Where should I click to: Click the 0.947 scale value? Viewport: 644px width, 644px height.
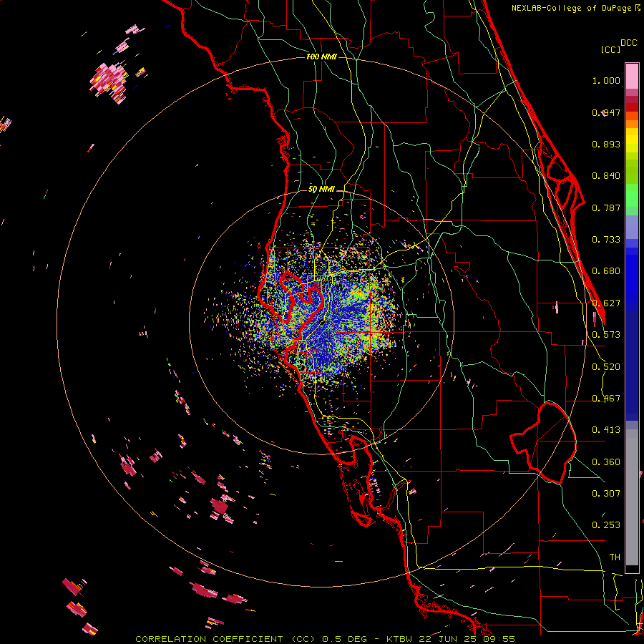606,112
